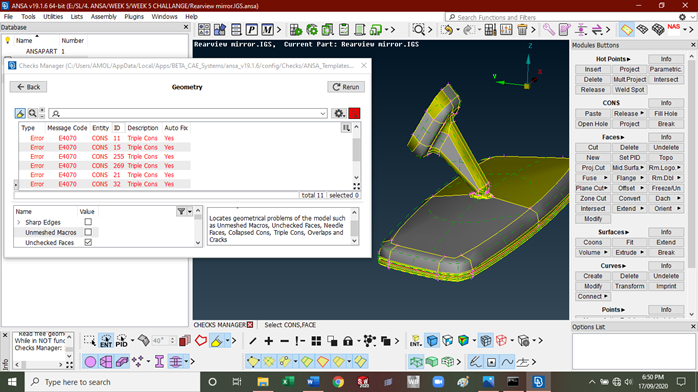Click the trash can compress toolbar icon
This screenshot has height=392, width=698.
[x=522, y=30]
